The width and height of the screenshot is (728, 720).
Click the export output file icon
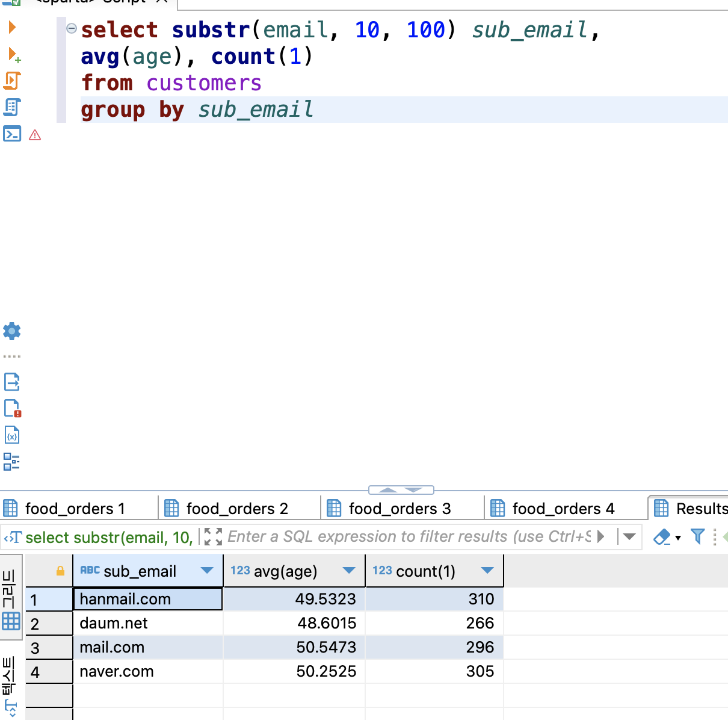coord(12,382)
